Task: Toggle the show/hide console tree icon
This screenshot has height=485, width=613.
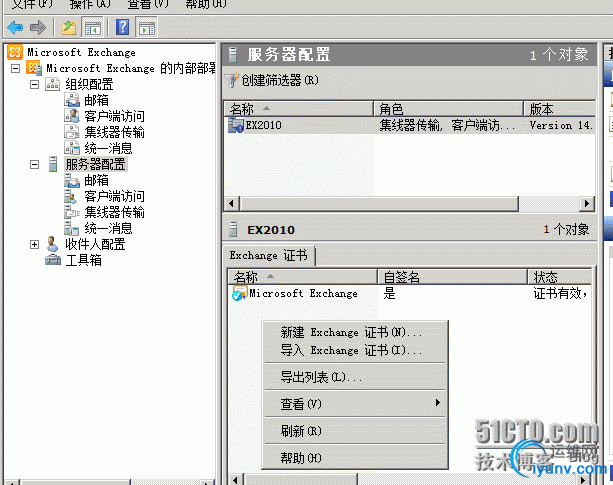Action: 93,27
